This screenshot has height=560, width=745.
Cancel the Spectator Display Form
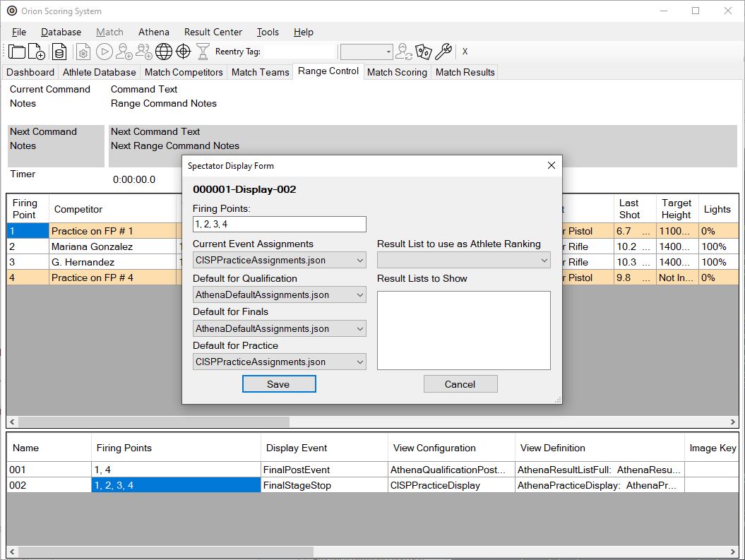tap(460, 383)
